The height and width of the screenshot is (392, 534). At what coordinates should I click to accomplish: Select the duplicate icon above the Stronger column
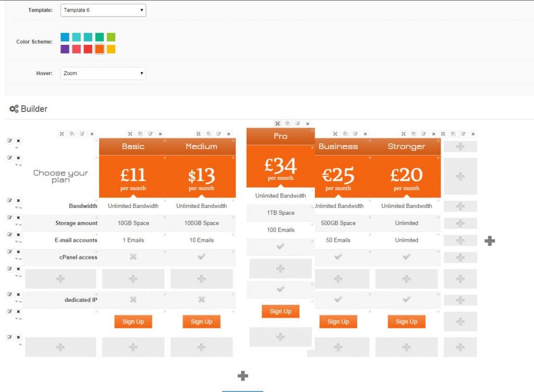coord(414,133)
